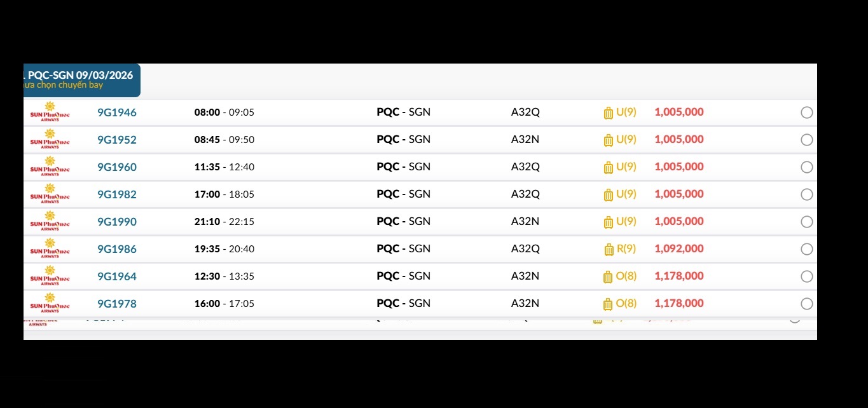
Task: Open the PQC-SGN 09/03/2026 tab
Action: tap(80, 79)
